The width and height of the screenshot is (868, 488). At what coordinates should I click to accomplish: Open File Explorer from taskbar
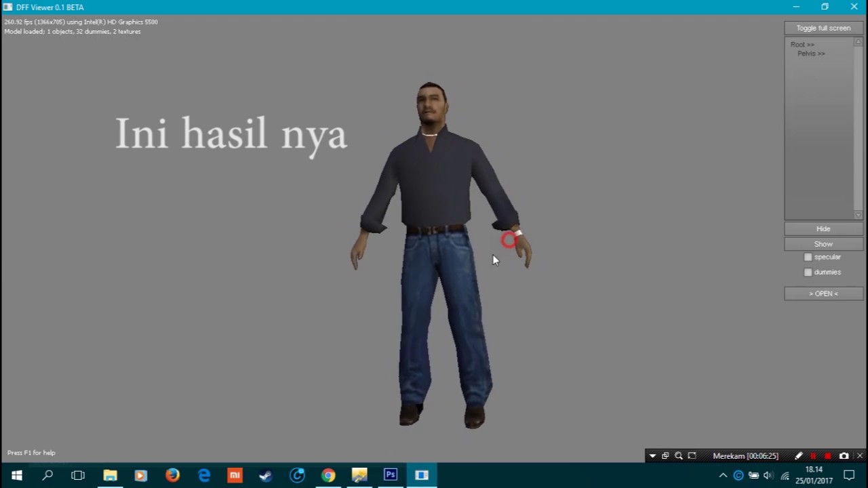[110, 475]
